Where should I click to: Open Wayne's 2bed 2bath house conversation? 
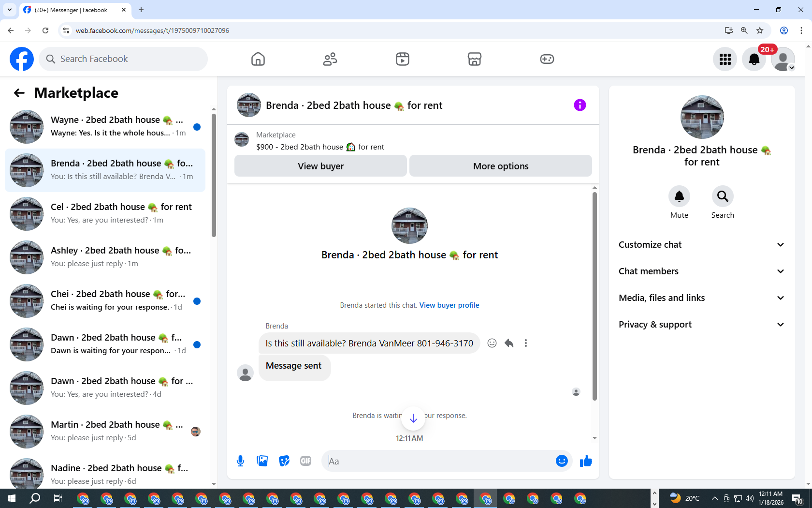[105, 127]
